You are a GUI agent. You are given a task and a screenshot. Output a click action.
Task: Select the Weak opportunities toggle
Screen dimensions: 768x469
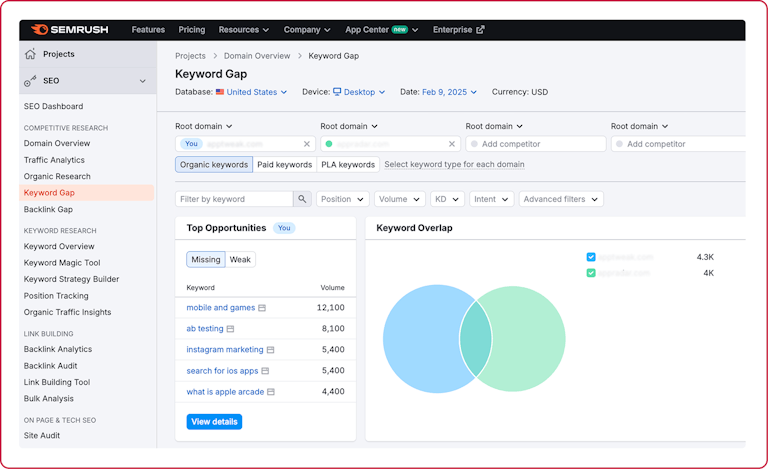(240, 259)
